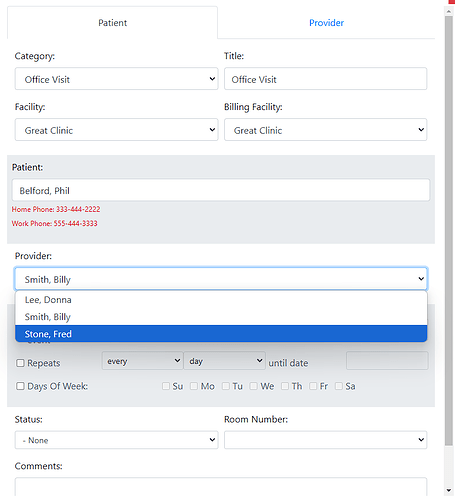
Task: Check the Fr day checkbox
Action: click(313, 386)
